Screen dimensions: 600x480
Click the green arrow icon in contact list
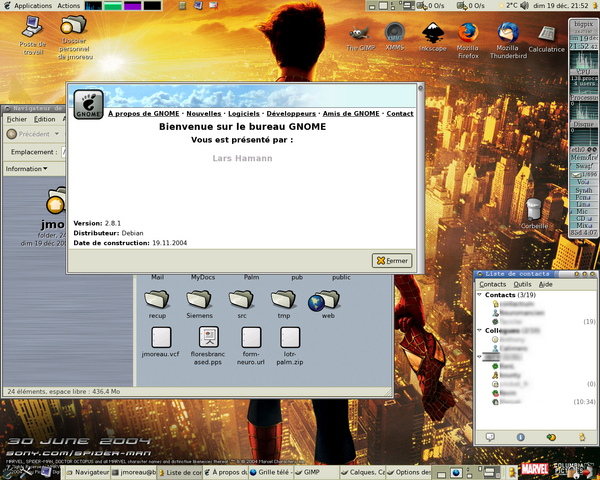click(x=551, y=437)
